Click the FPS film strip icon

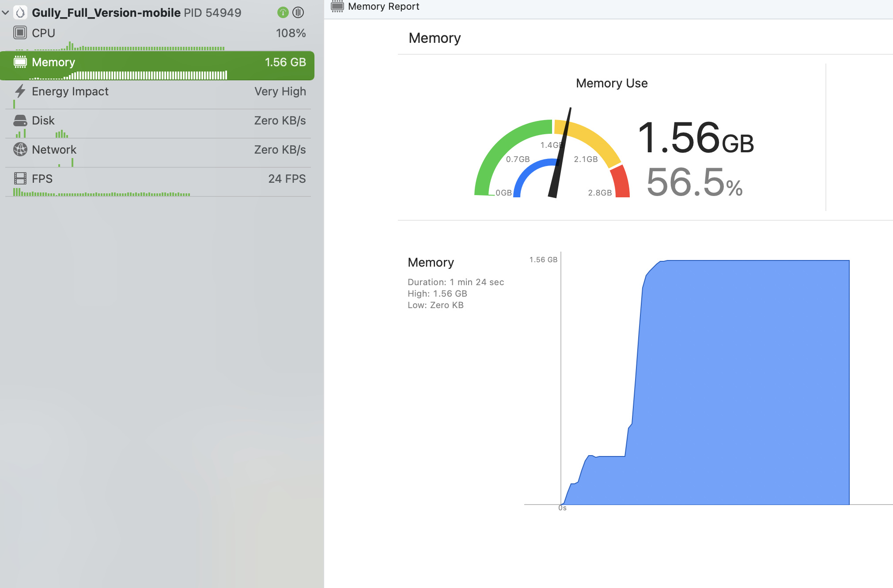[x=20, y=179]
